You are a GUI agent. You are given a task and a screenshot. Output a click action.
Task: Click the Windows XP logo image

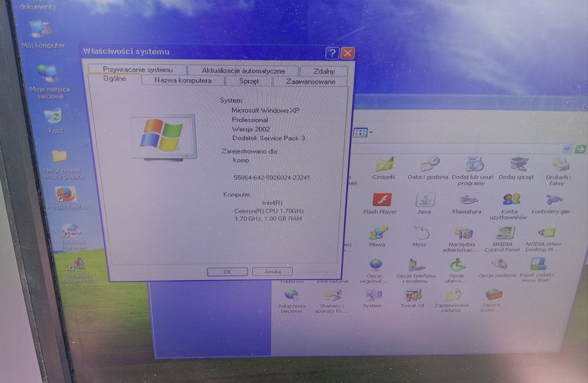(163, 137)
